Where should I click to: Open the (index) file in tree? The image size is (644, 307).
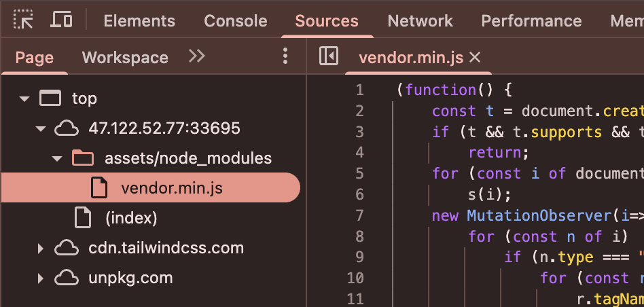[131, 218]
